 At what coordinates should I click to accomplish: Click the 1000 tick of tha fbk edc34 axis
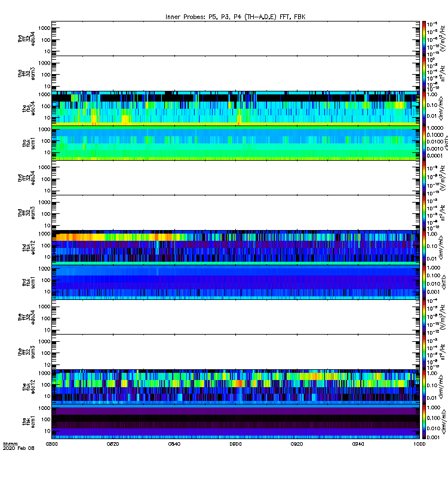click(x=44, y=94)
